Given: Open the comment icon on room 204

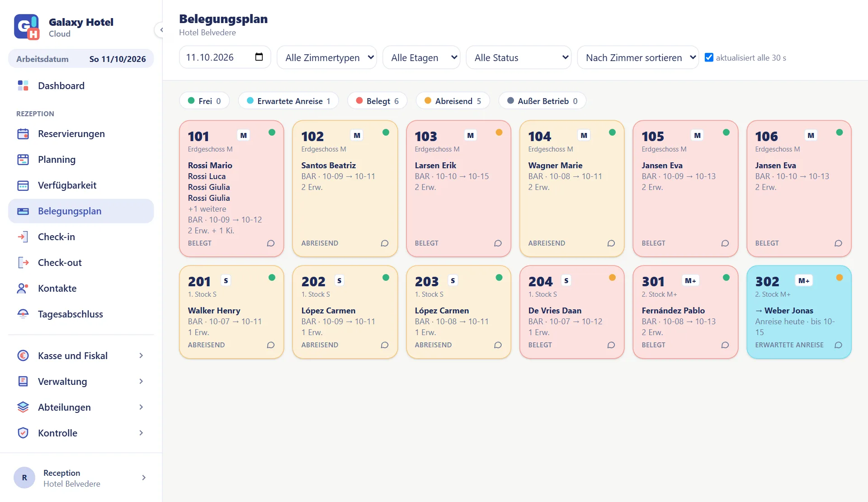Looking at the screenshot, I should 611,345.
